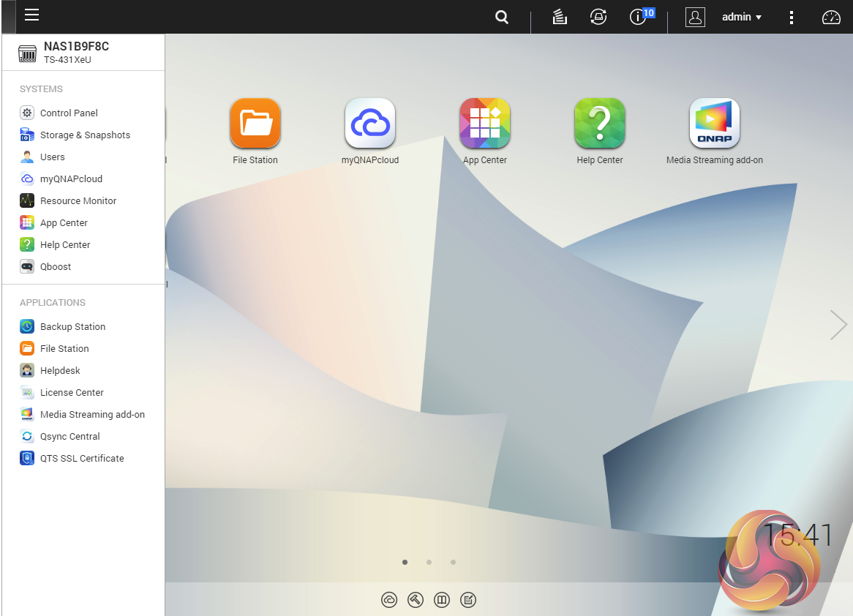Toggle the hamburger main menu

(31, 15)
